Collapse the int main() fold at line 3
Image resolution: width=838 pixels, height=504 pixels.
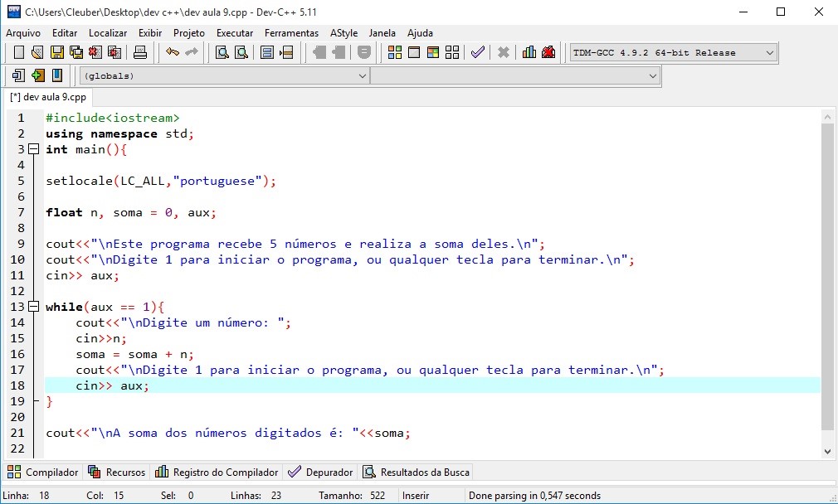[x=34, y=149]
